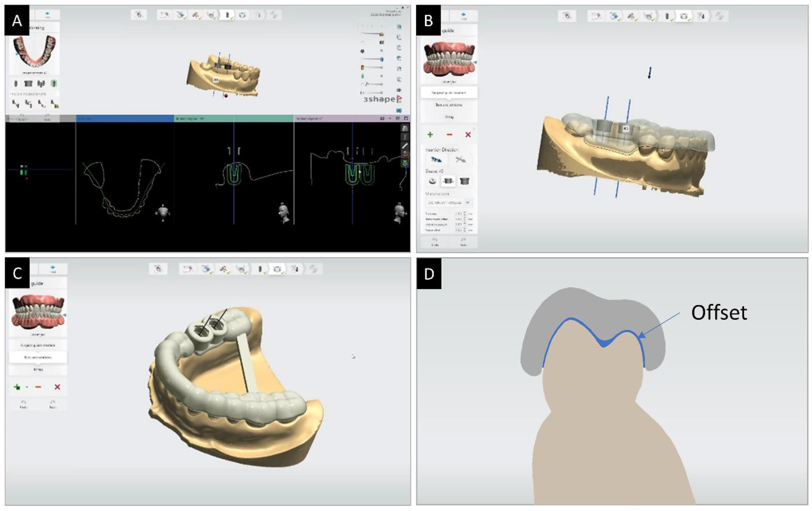The height and width of the screenshot is (511, 812).
Task: Open the 'Bars and windows' step in panel C
Action: click(x=38, y=357)
